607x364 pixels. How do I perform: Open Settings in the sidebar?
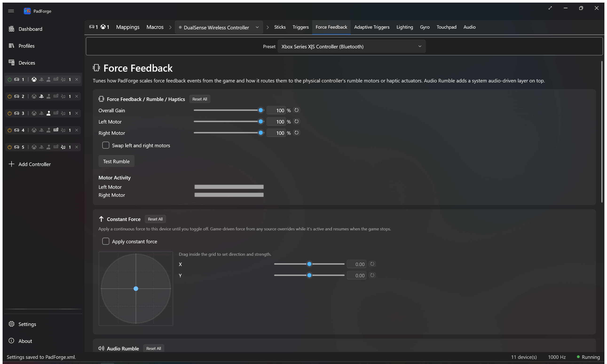(x=43, y=324)
